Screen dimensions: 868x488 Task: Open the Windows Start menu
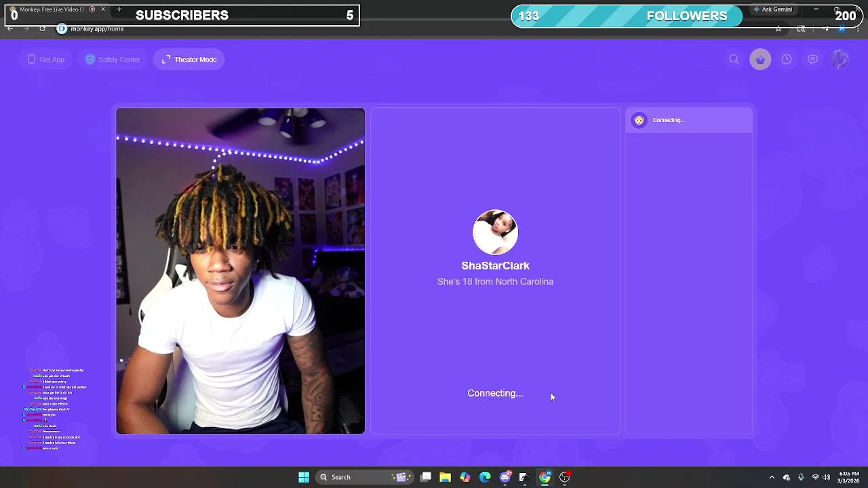pyautogui.click(x=304, y=477)
